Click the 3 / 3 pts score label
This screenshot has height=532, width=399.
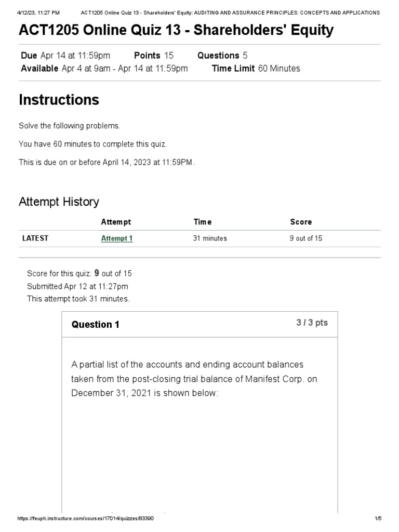(312, 323)
